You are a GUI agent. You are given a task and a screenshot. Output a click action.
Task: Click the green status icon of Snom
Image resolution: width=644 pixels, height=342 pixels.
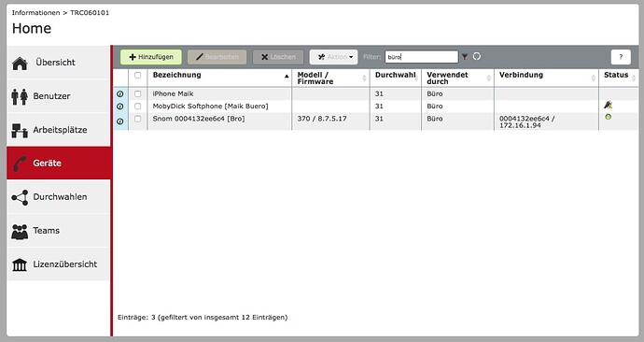pos(608,117)
